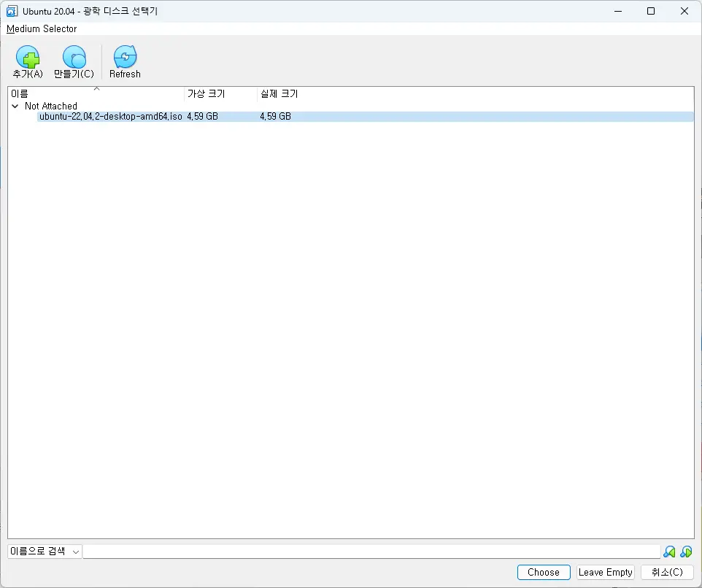Click the 4.59 GB actual size cell
Viewport: 702px width, 588px height.
[275, 116]
